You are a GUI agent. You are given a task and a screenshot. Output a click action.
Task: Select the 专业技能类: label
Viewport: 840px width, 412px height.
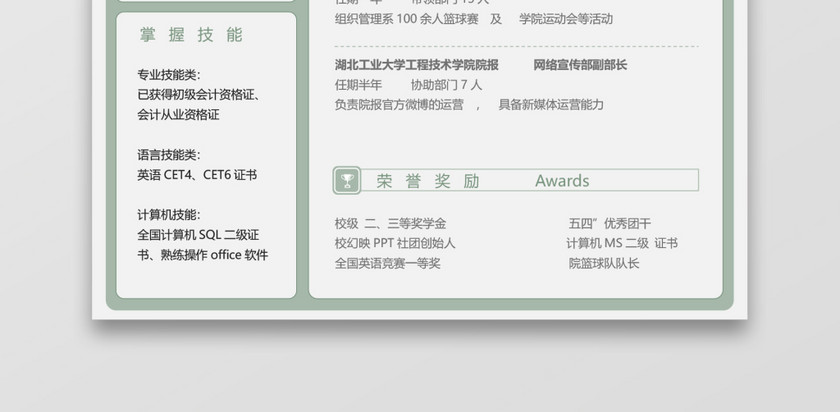click(x=169, y=75)
